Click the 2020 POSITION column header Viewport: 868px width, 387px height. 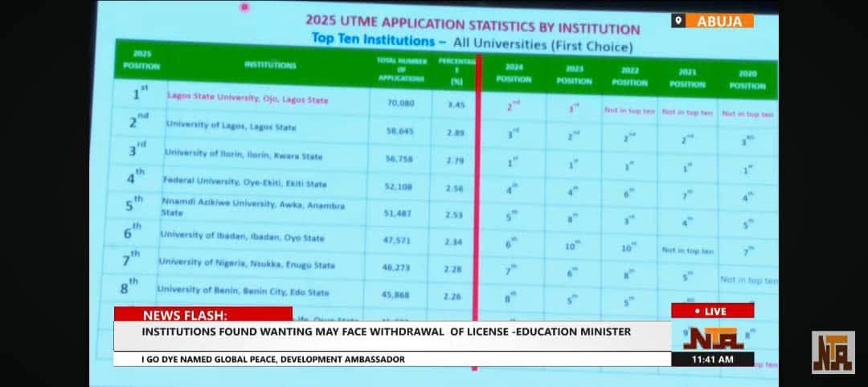pyautogui.click(x=747, y=79)
